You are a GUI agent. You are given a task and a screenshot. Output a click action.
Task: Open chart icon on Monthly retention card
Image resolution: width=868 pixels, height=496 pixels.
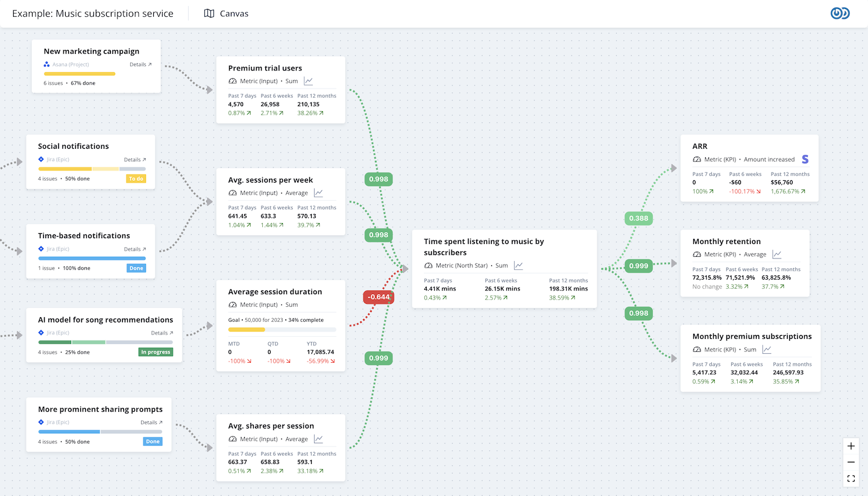coord(777,254)
